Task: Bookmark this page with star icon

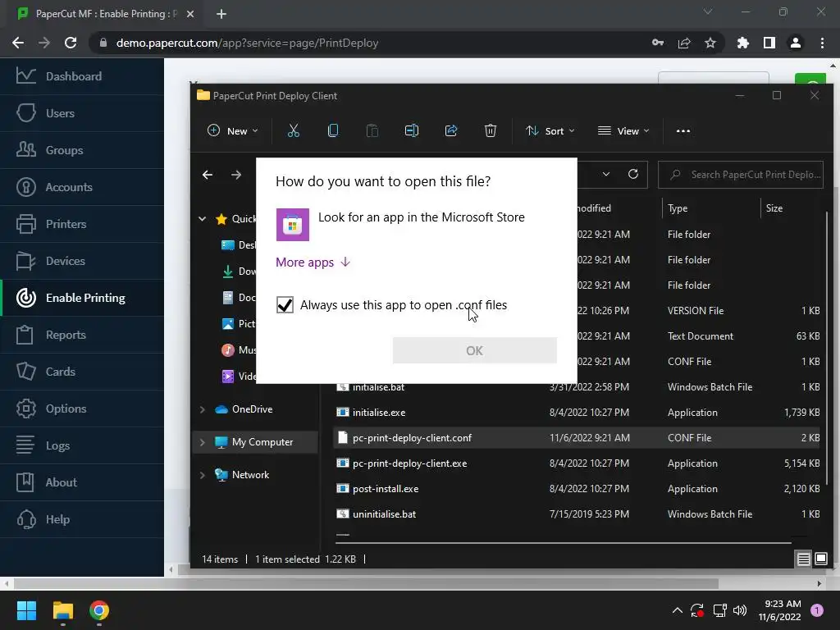Action: coord(710,43)
